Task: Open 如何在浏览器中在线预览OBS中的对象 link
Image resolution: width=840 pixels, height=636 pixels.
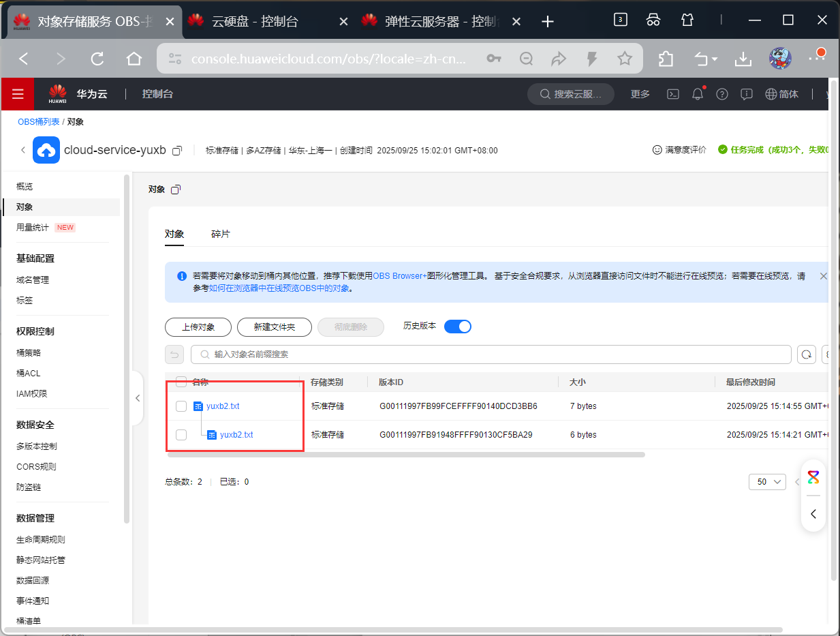Action: click(279, 288)
